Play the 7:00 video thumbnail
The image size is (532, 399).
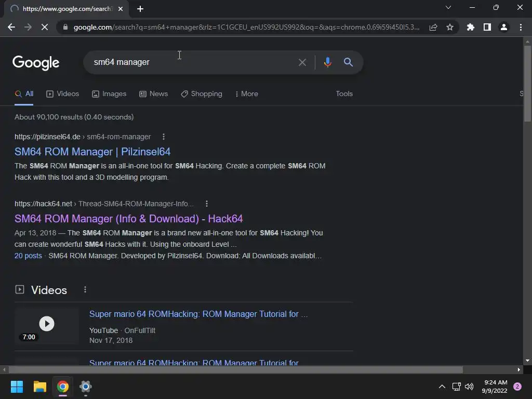46,326
